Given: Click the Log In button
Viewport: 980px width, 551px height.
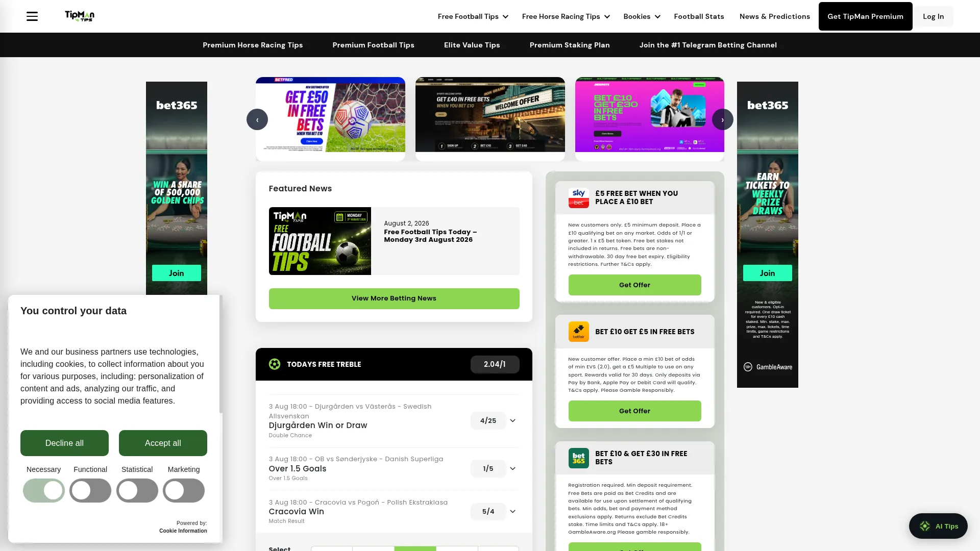Looking at the screenshot, I should click(934, 16).
